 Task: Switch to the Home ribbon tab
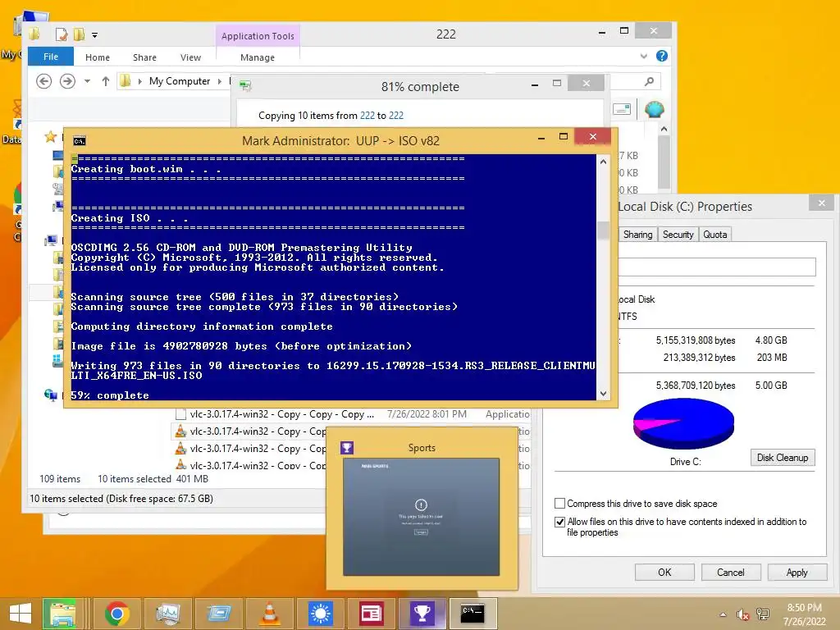click(98, 57)
